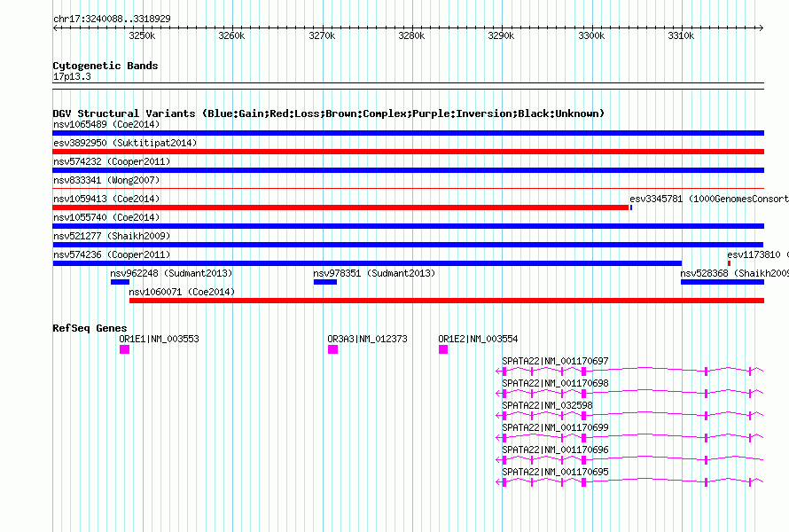
Task: Click the esv3345781 (1000GenomesConsort label
Action: pos(709,199)
